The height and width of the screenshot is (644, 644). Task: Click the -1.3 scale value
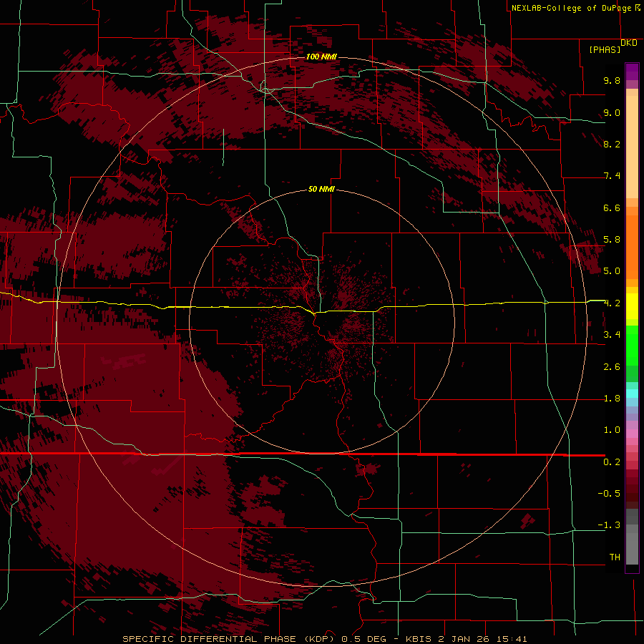tap(609, 526)
